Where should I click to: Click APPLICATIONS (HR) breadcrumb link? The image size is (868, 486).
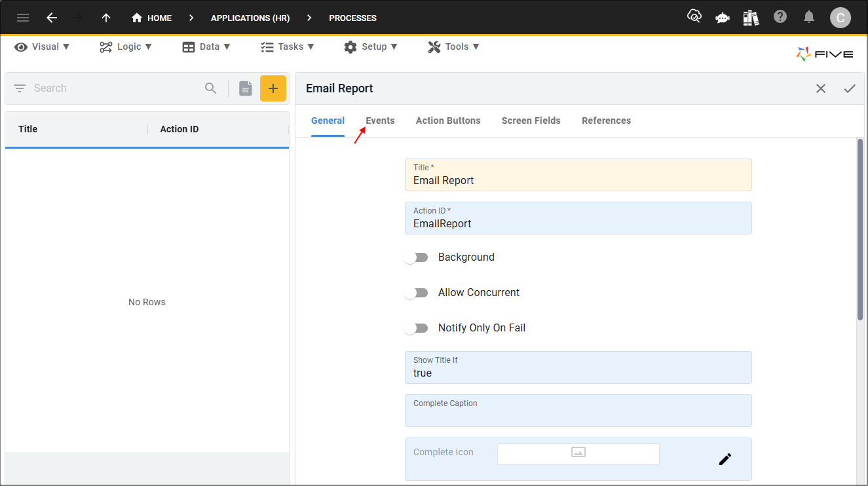click(x=250, y=18)
